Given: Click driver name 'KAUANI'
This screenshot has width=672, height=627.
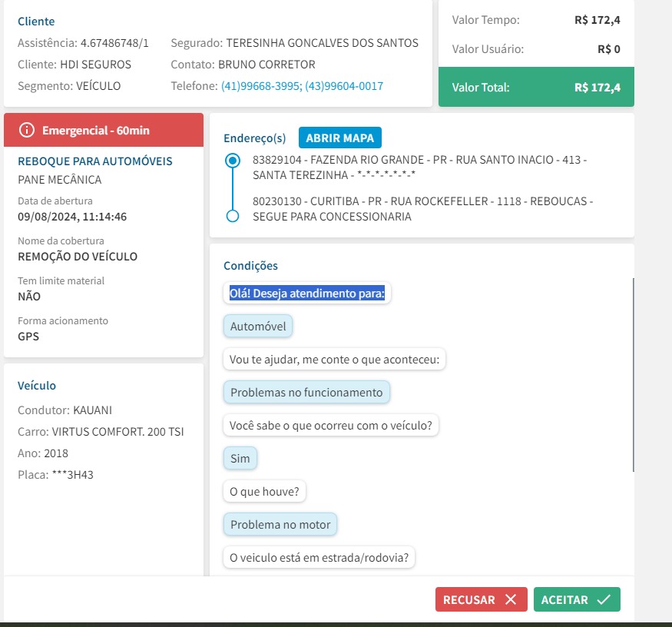Looking at the screenshot, I should click(93, 410).
